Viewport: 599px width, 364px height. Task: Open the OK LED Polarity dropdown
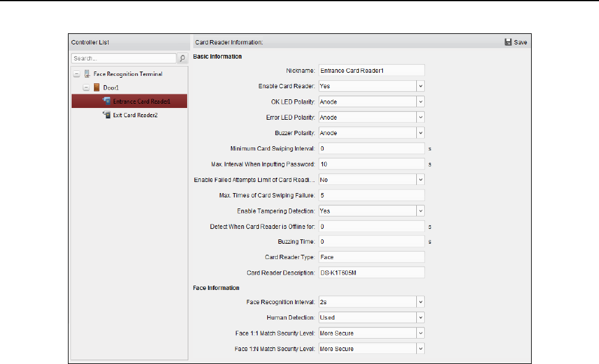point(420,102)
